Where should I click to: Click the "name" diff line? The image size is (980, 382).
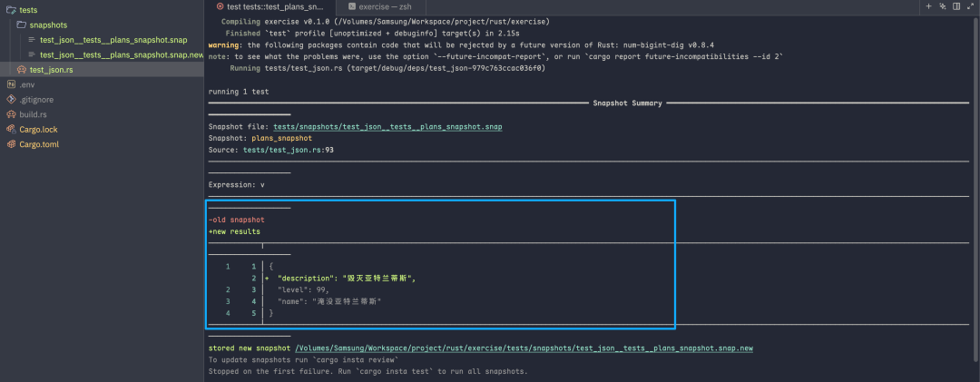click(329, 302)
